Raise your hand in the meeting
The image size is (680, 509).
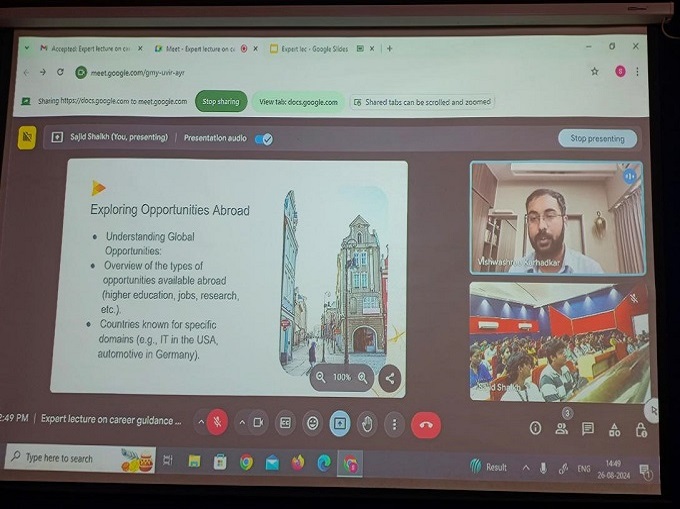pos(367,424)
